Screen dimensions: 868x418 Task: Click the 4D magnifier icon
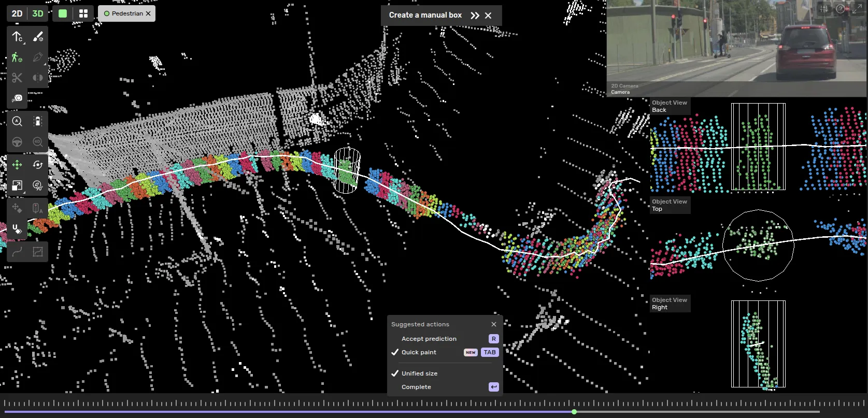point(38,142)
